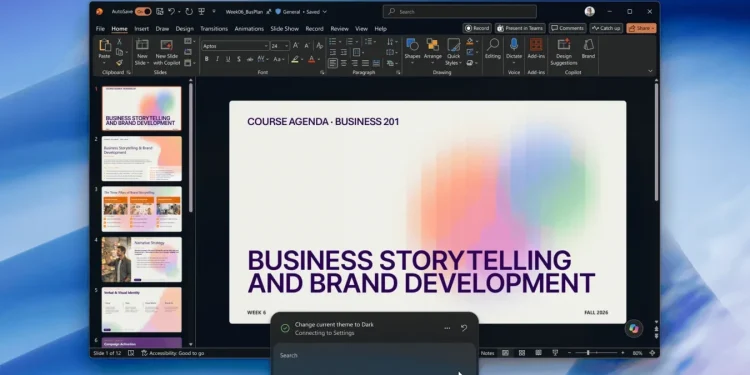Viewport: 750px width, 375px height.
Task: Expand the file name and sensitivity dropdown
Action: click(x=325, y=12)
